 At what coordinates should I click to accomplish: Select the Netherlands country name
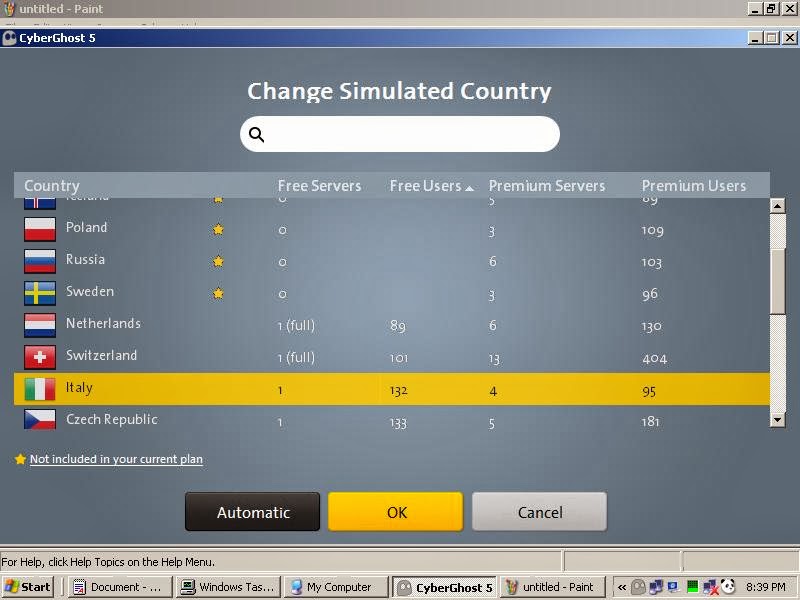pyautogui.click(x=103, y=323)
